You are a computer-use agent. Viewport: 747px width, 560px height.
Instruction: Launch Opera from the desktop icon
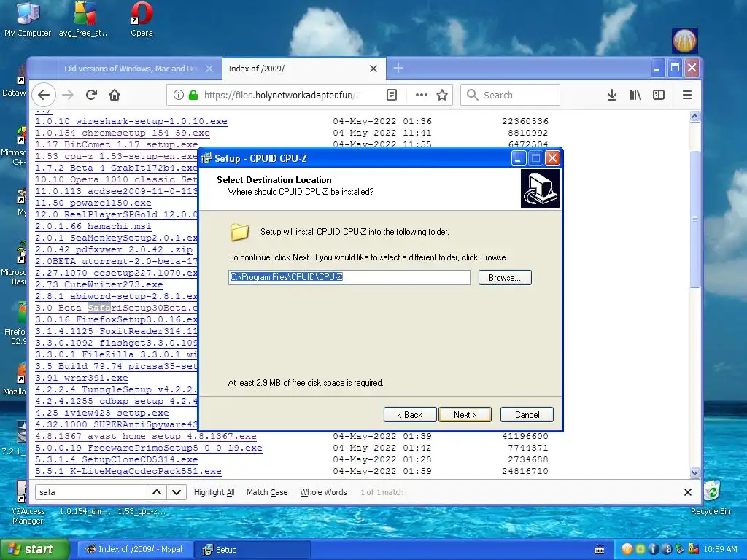point(142,20)
